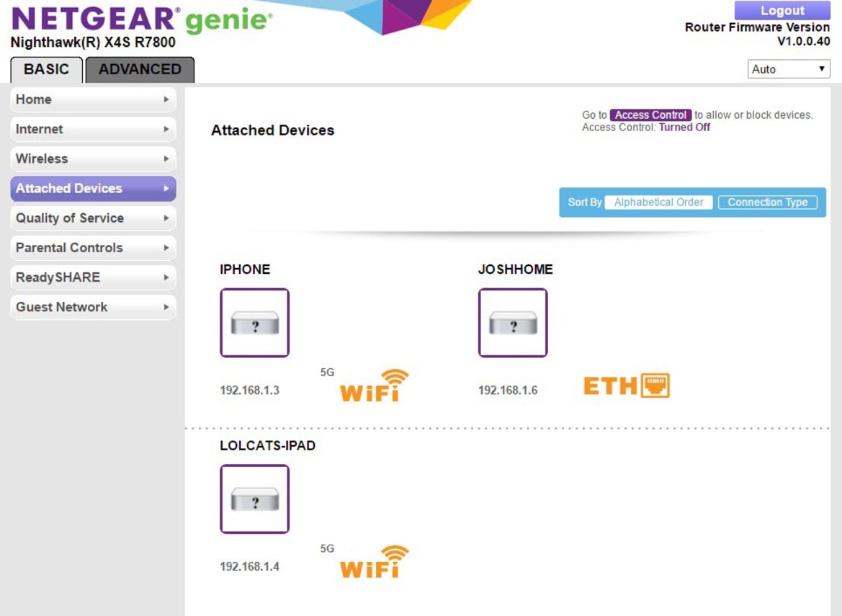
Task: Sort devices by Connection Type
Action: pyautogui.click(x=767, y=202)
